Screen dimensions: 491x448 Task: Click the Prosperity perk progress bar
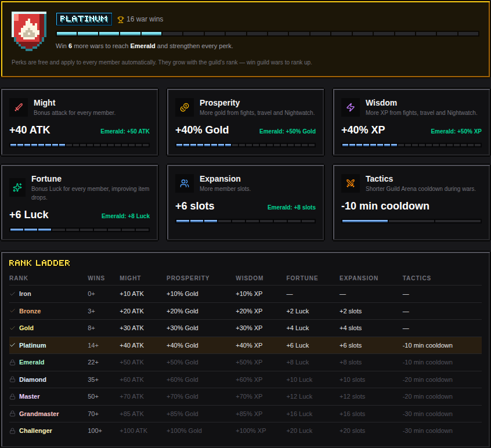point(245,145)
